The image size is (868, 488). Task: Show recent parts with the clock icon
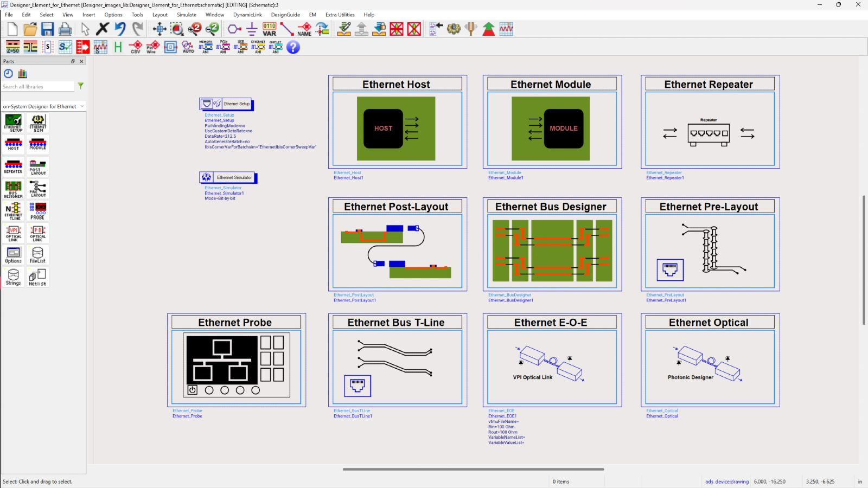point(8,74)
